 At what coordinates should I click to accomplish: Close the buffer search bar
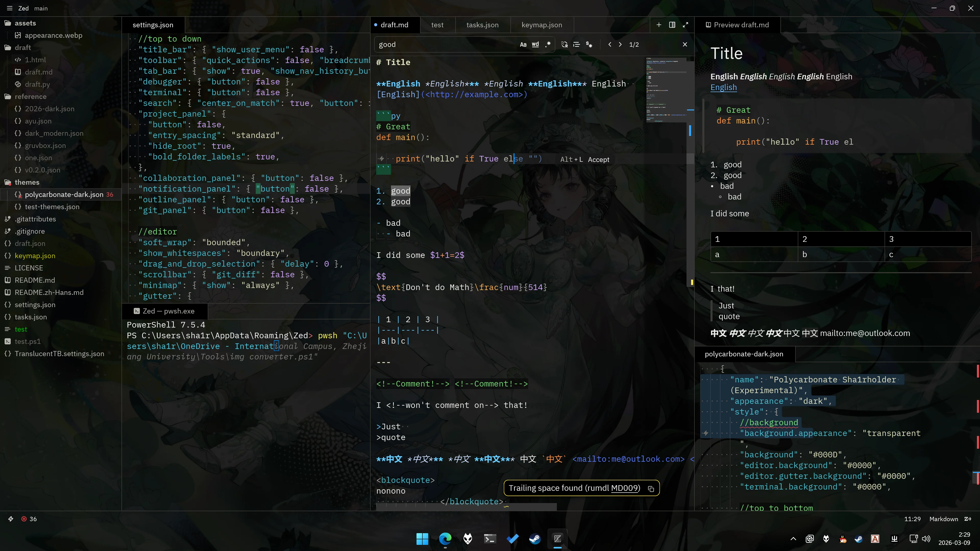point(685,44)
